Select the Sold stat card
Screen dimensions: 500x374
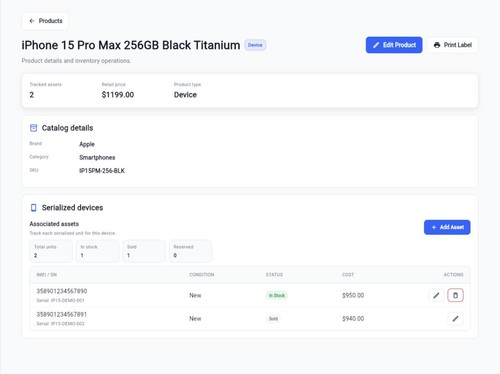(144, 251)
